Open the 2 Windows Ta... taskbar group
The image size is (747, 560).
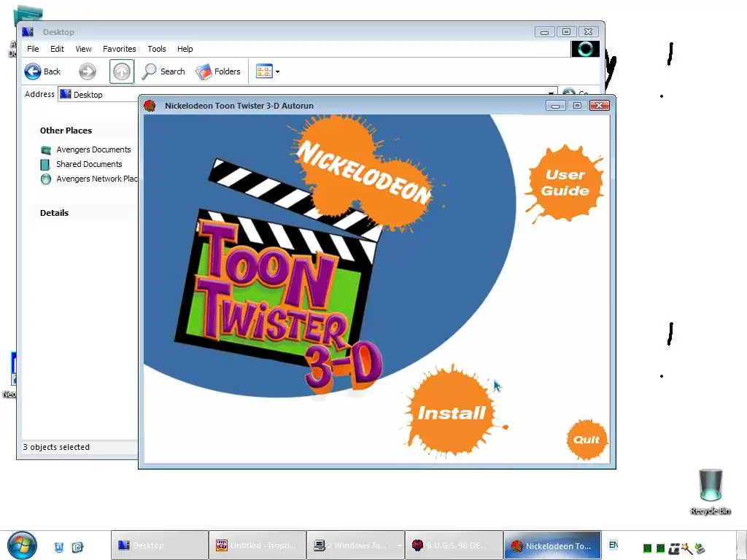pyautogui.click(x=356, y=545)
